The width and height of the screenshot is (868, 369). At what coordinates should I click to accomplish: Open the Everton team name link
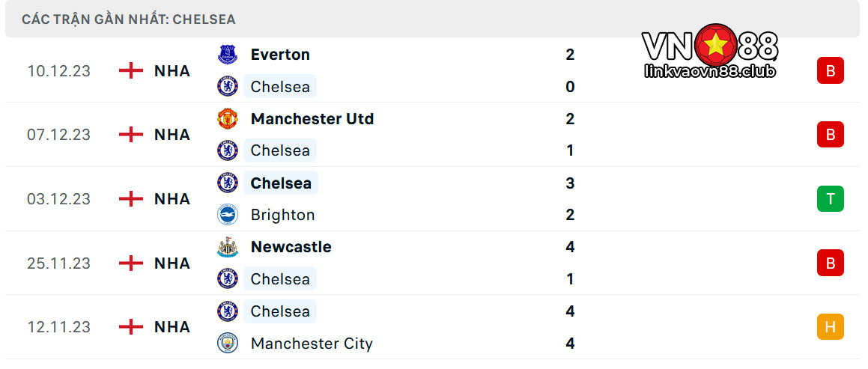[280, 55]
